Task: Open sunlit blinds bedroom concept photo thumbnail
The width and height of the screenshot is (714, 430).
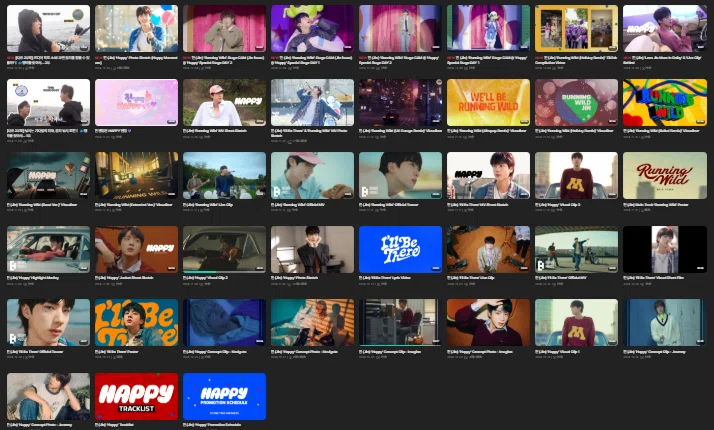Action: tap(312, 322)
